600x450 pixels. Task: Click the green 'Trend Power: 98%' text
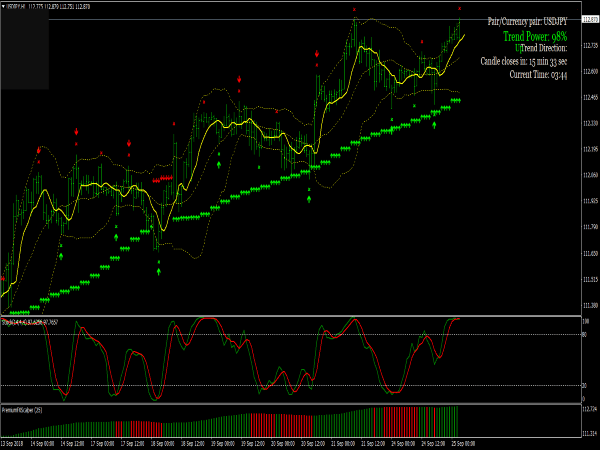click(x=535, y=36)
